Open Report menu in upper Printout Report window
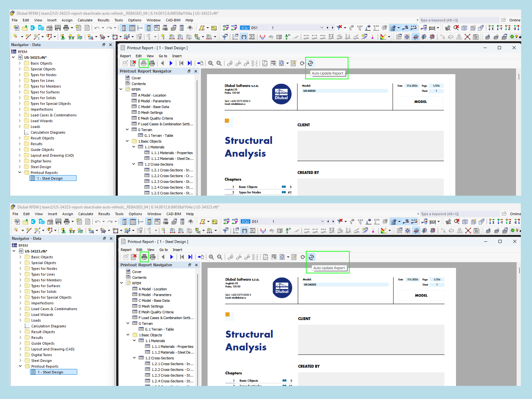Screen dimensions: 532x399 pyautogui.click(x=125, y=56)
